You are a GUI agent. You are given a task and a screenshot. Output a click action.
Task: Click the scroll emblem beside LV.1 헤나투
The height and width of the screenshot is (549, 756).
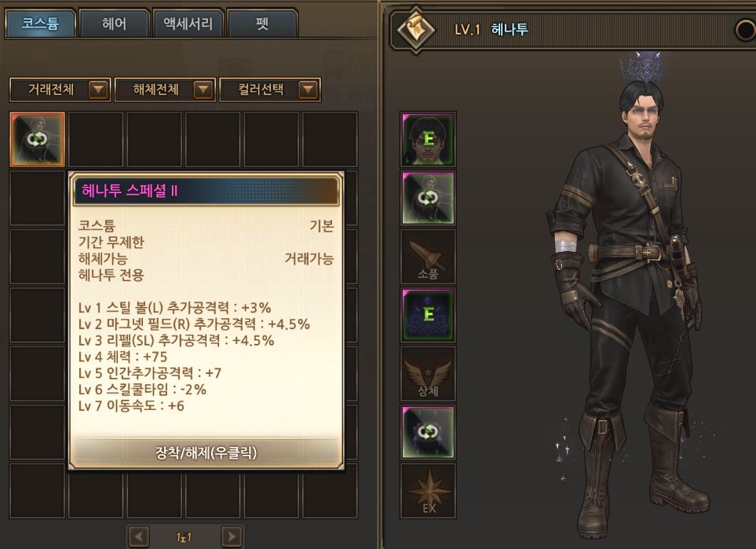coord(415,30)
